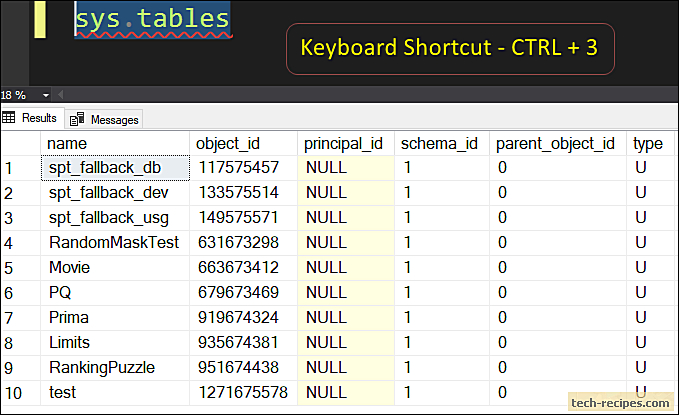Click the horizontal scroll left arrow
679x415 pixels.
(61, 94)
